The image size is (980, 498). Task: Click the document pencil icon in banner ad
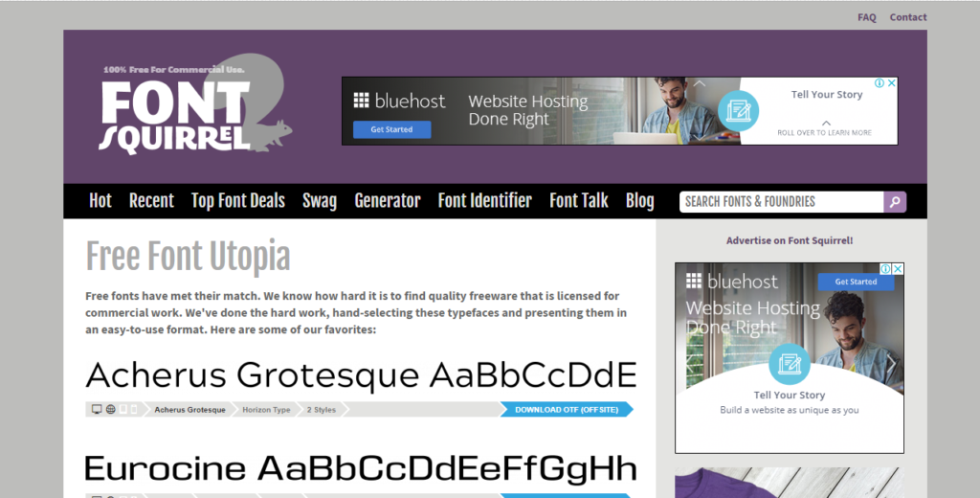(x=738, y=111)
